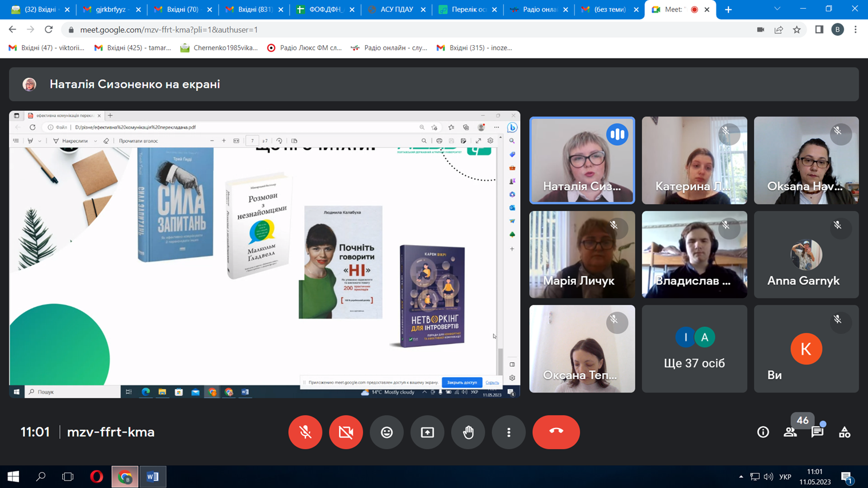Open network icon in system tray
The width and height of the screenshot is (868, 488).
(x=755, y=477)
